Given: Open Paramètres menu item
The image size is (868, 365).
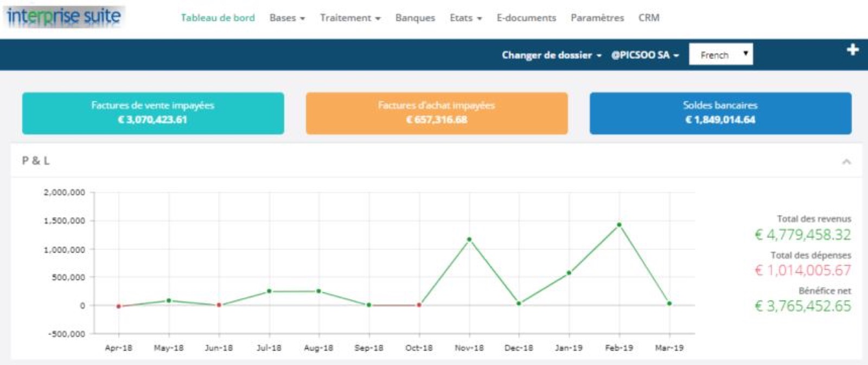Looking at the screenshot, I should click(597, 18).
